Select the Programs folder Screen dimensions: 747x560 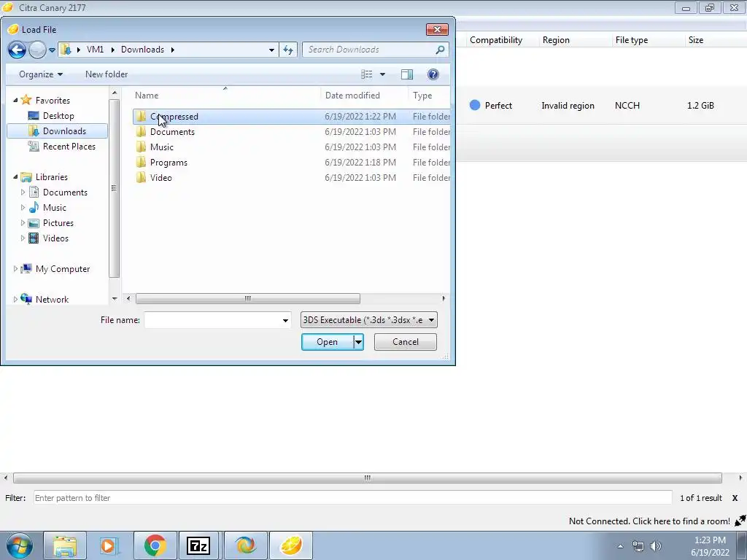click(x=291, y=163)
